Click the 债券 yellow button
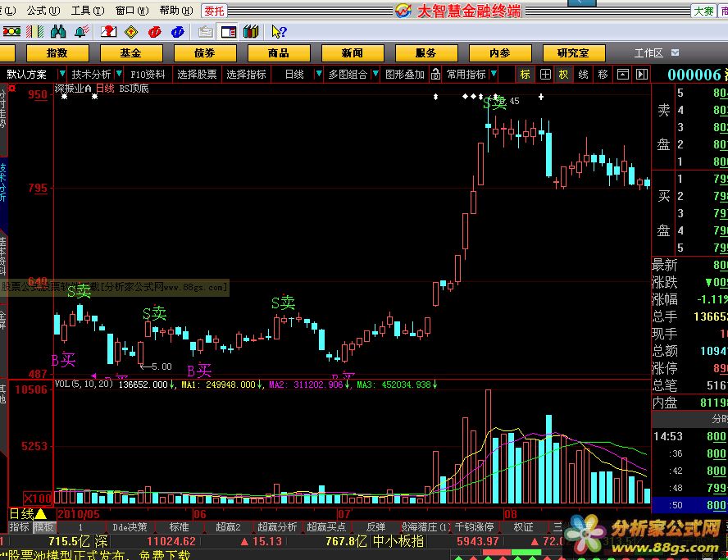Viewport: 728px width, 560px height. pyautogui.click(x=205, y=53)
